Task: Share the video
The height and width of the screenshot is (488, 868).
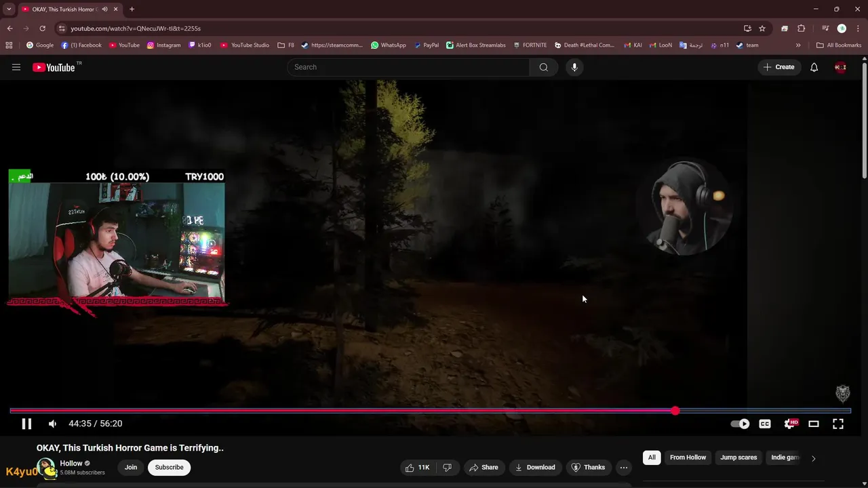Action: pos(484,467)
